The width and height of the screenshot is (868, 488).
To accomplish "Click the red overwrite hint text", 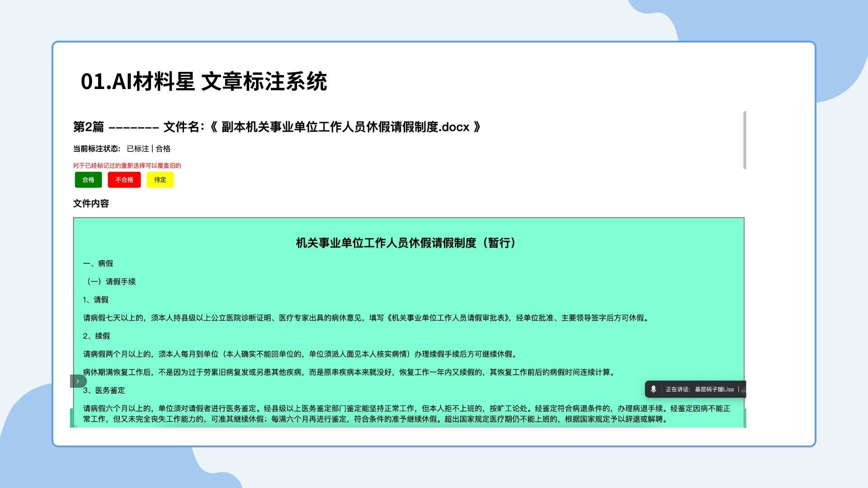I will (x=127, y=166).
